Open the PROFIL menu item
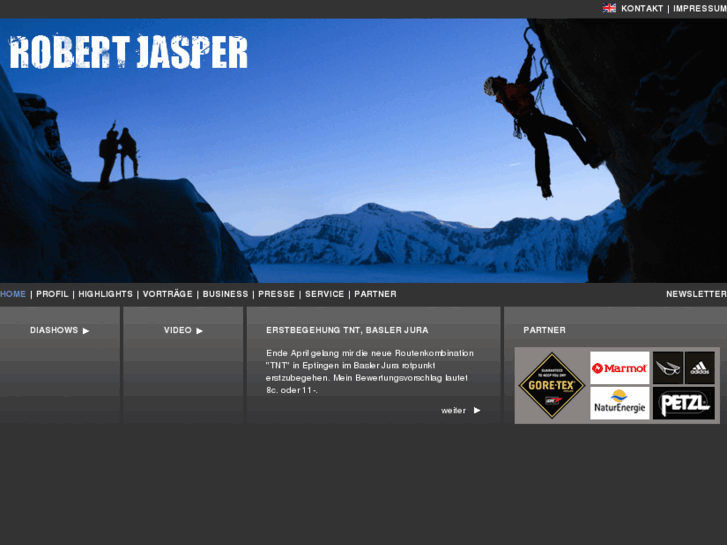 tap(52, 294)
